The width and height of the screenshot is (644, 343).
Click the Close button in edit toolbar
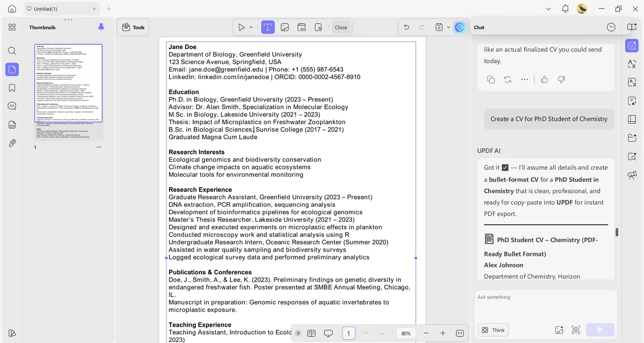pos(341,27)
